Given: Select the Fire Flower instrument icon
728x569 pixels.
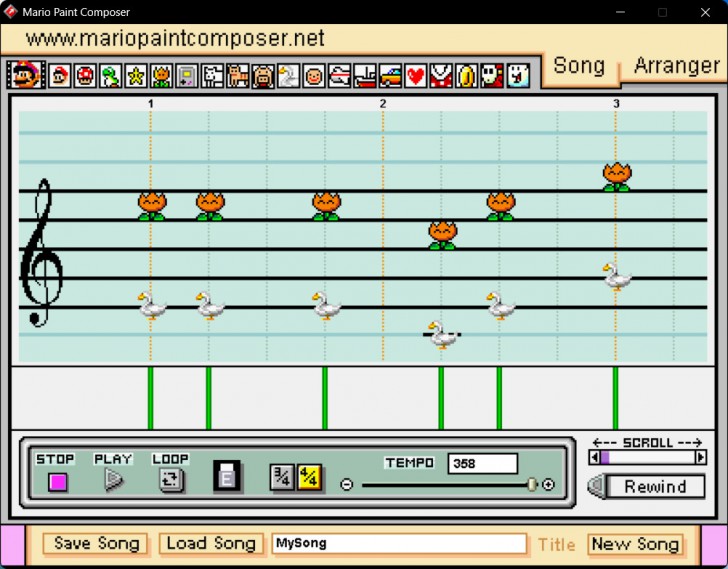Looking at the screenshot, I should click(x=161, y=76).
